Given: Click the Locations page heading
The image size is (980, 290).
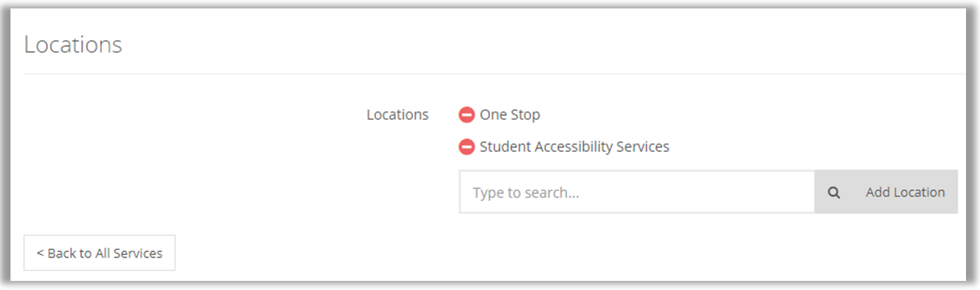Looking at the screenshot, I should 73,45.
